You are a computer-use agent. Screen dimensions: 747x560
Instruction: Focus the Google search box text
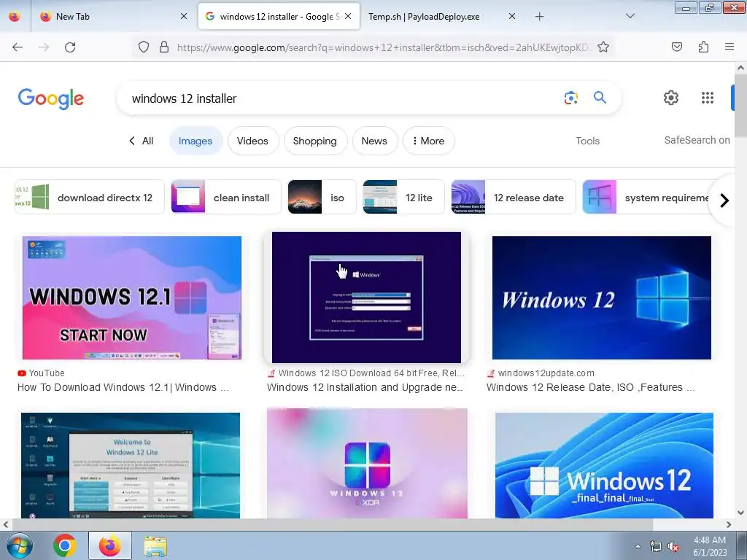pos(185,98)
